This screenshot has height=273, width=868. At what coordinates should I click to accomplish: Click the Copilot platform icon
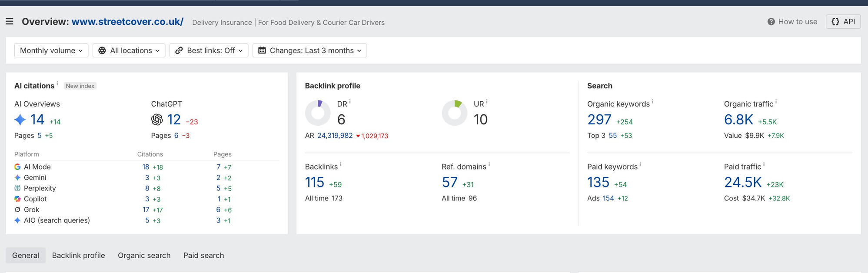coord(17,199)
